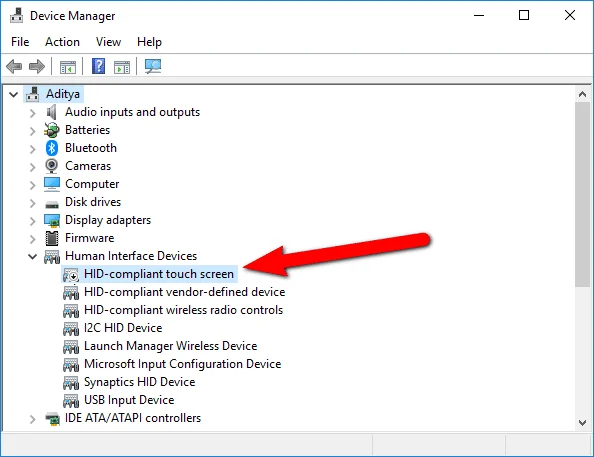Collapse the Human Interface Devices category
594x457 pixels.
(x=33, y=257)
